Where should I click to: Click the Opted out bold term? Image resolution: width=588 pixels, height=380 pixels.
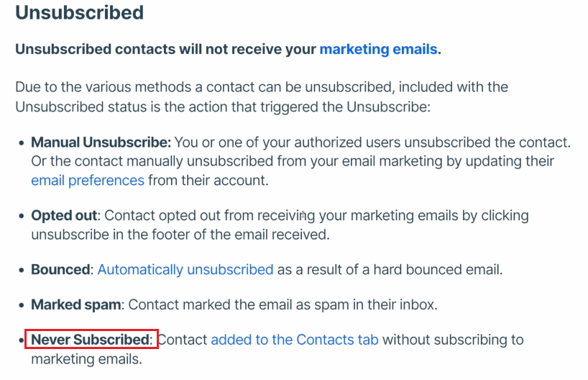click(x=64, y=215)
